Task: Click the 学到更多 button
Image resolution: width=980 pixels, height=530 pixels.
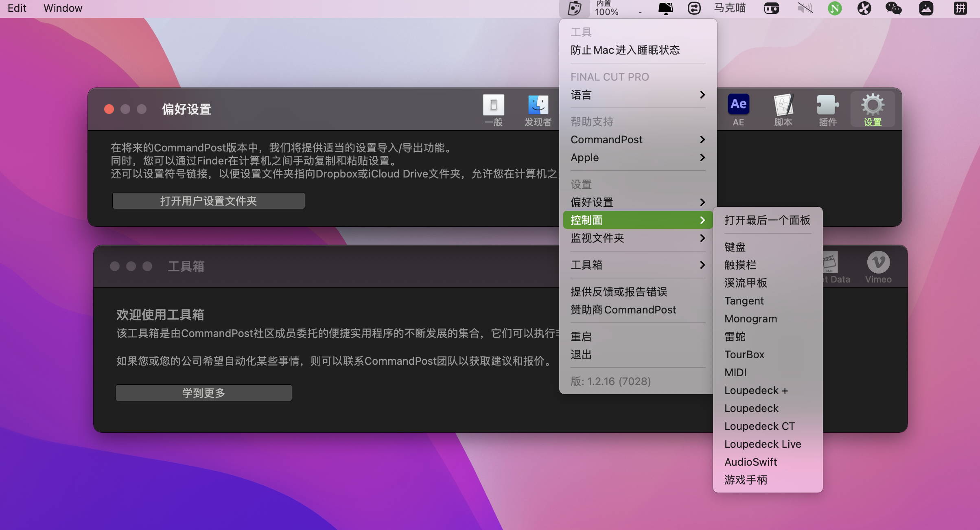Action: pyautogui.click(x=203, y=392)
